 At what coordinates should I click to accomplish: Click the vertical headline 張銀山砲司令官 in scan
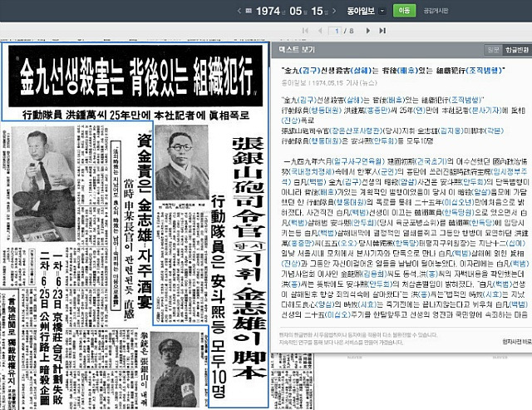(x=248, y=186)
